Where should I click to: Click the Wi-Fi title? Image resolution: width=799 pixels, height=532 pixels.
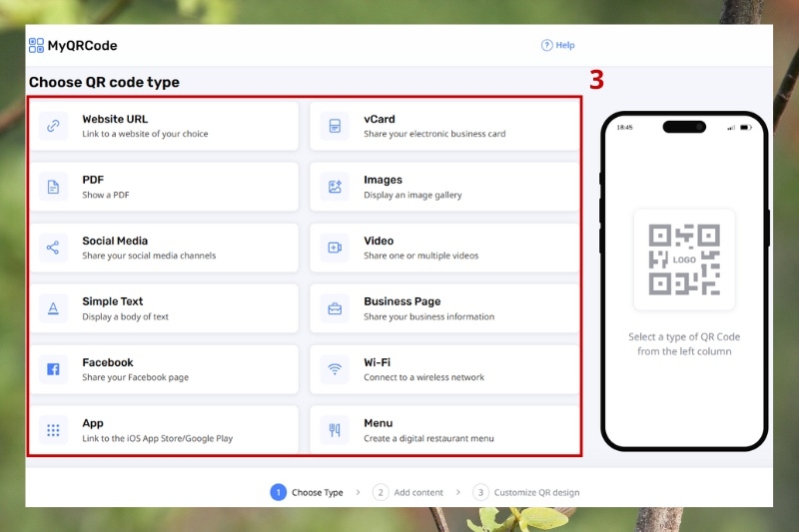(x=378, y=362)
